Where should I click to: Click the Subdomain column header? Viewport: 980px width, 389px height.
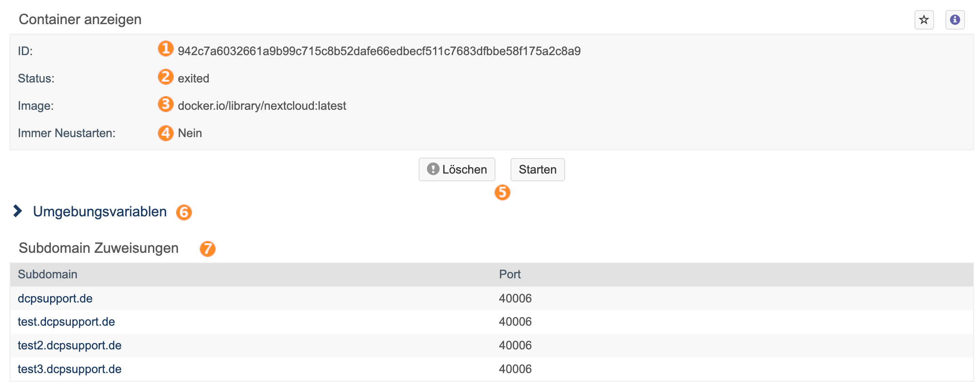[47, 274]
